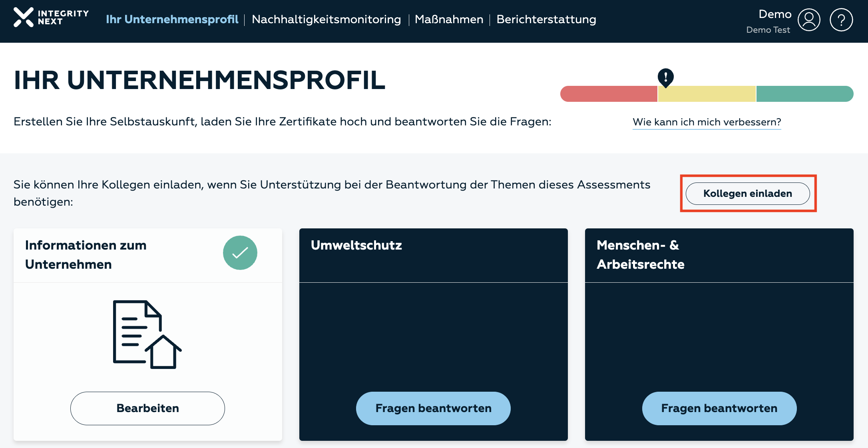868x448 pixels.
Task: Open the Wie kann ich mich verbessern link
Action: pyautogui.click(x=707, y=122)
